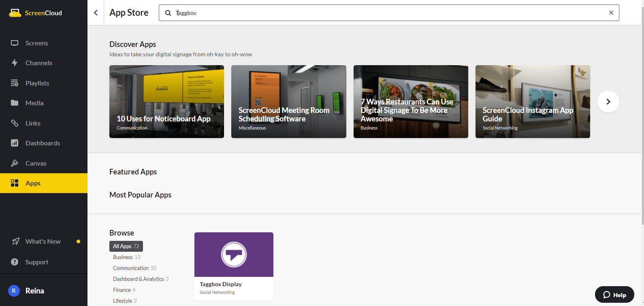Collapse the sidebar using the back chevron
Viewport: 644px width, 306px height.
coord(96,13)
